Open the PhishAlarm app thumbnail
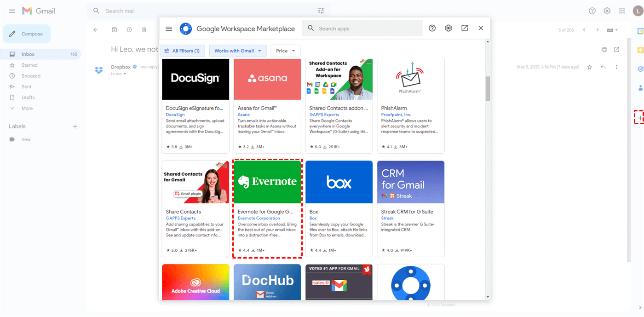Viewport: 644px width, 317px height. pos(411,79)
